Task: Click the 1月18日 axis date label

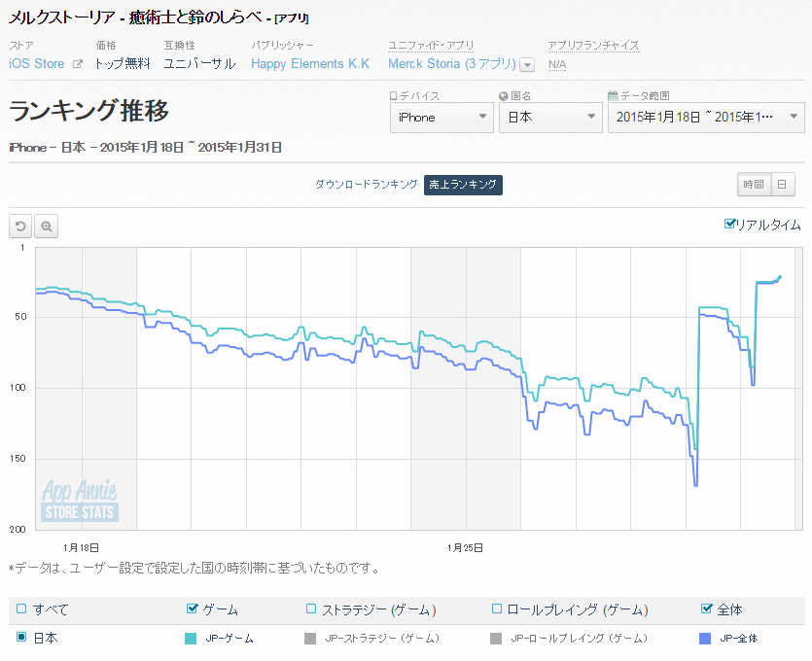Action: pyautogui.click(x=81, y=547)
